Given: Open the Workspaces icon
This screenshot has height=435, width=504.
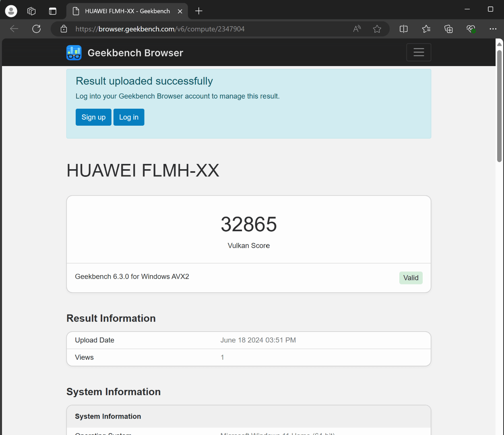Looking at the screenshot, I should 31,11.
